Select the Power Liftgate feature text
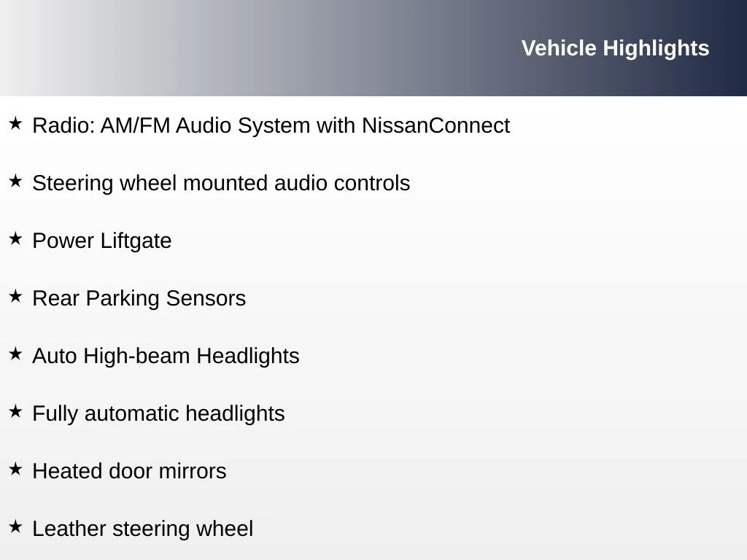Screen dimensions: 747x560 (102, 241)
